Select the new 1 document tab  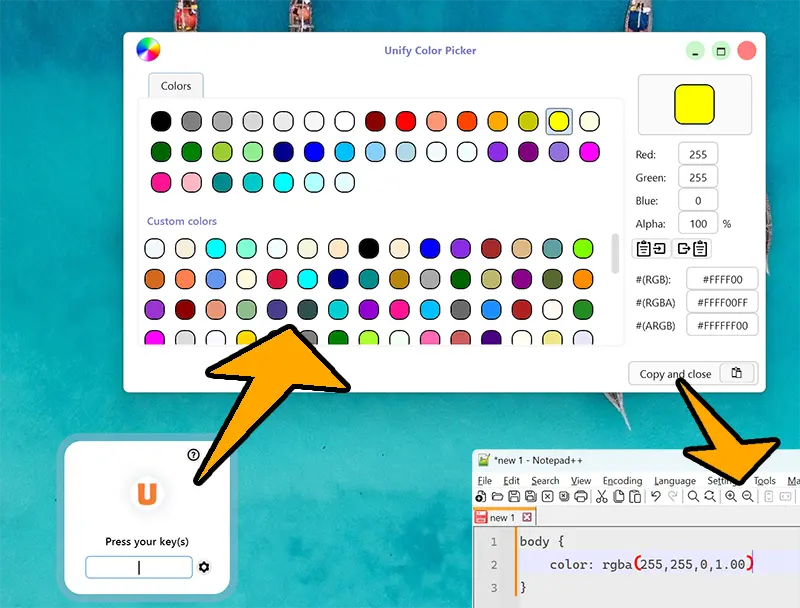(504, 517)
